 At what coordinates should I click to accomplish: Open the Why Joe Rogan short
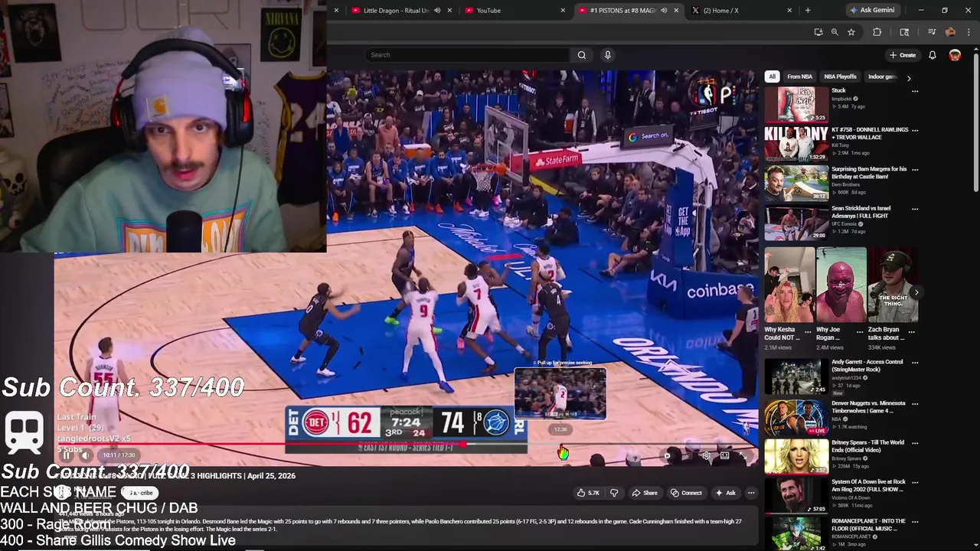click(841, 285)
